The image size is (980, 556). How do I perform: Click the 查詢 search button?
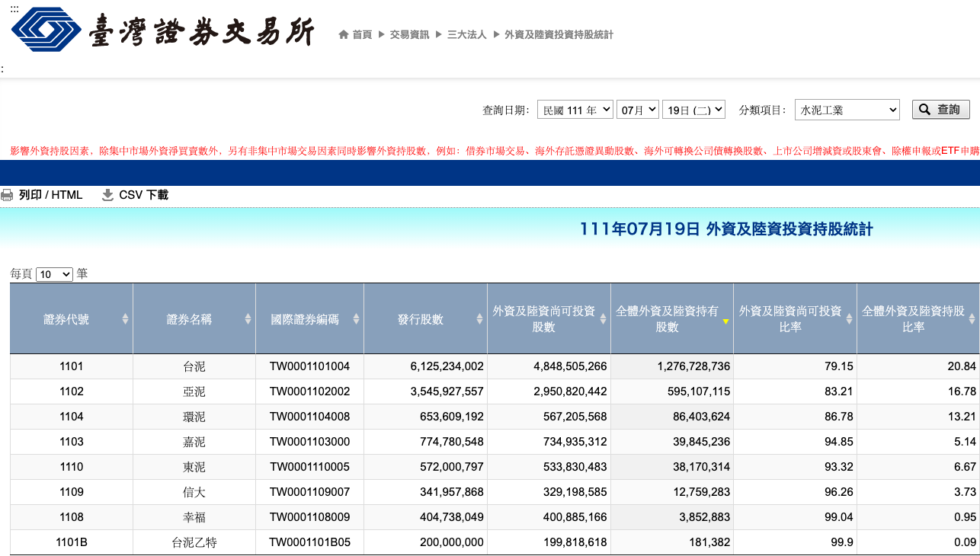[x=941, y=110]
